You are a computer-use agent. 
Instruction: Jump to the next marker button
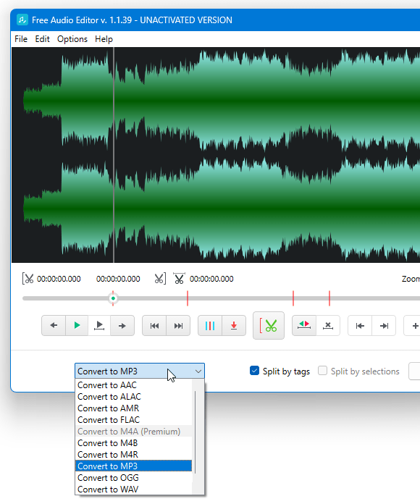178,326
